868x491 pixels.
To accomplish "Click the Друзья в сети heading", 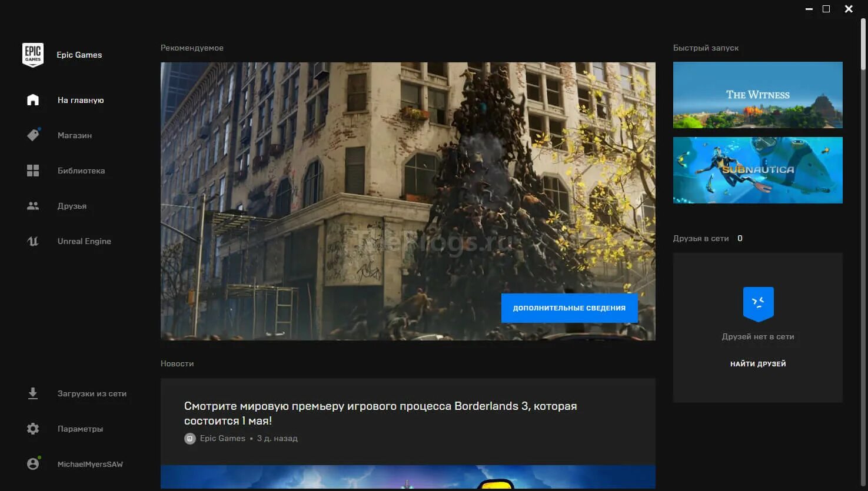I will point(701,238).
